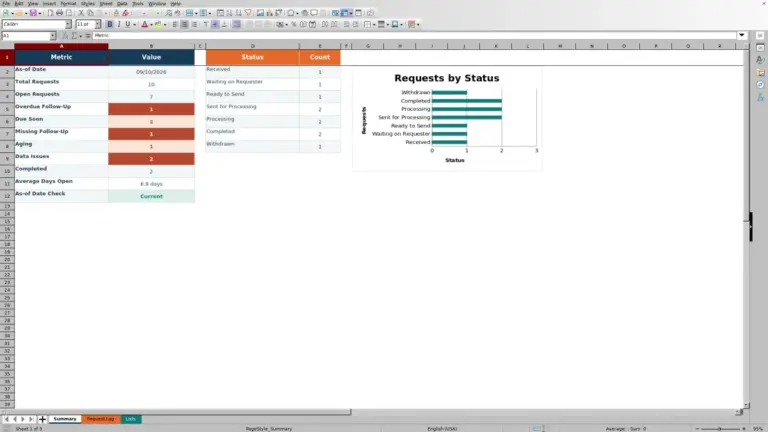Select the Requests by Status chart
The height and width of the screenshot is (432, 768).
[447, 119]
